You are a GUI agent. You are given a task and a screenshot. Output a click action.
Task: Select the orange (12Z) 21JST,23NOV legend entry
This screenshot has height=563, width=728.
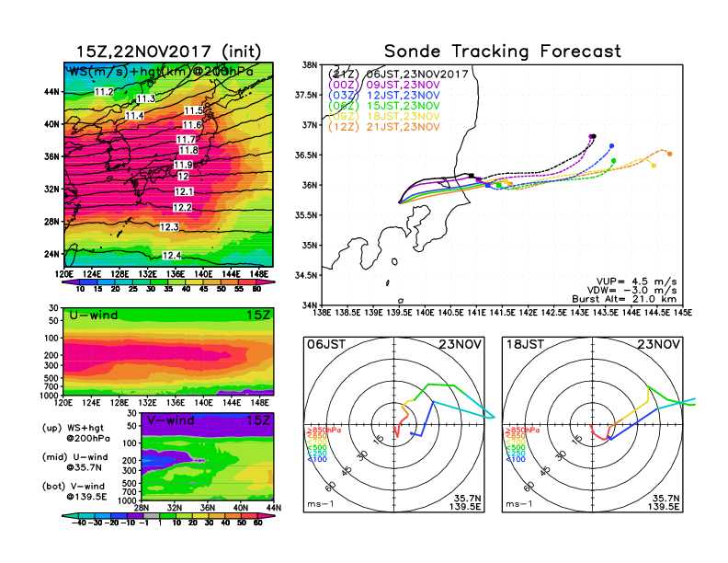pos(384,127)
